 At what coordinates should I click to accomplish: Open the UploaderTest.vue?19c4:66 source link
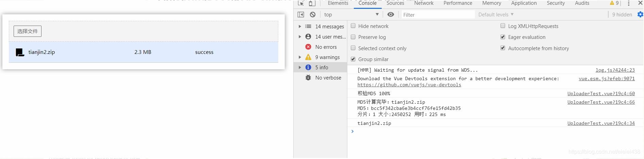click(x=601, y=102)
